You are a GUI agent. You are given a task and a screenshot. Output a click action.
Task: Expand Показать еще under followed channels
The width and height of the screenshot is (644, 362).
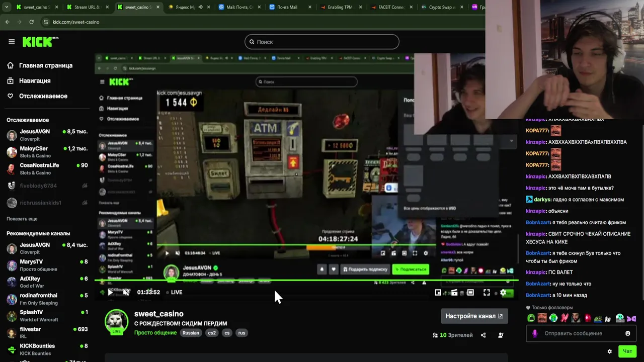click(22, 219)
